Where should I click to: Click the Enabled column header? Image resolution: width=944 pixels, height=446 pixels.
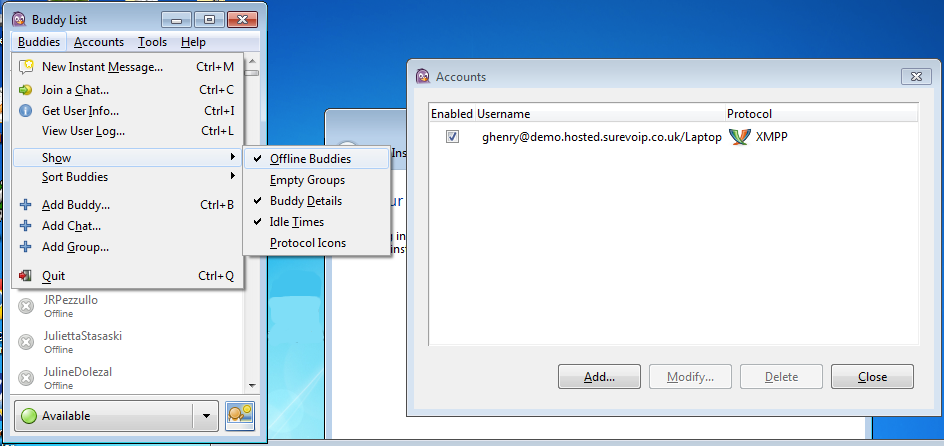click(452, 114)
